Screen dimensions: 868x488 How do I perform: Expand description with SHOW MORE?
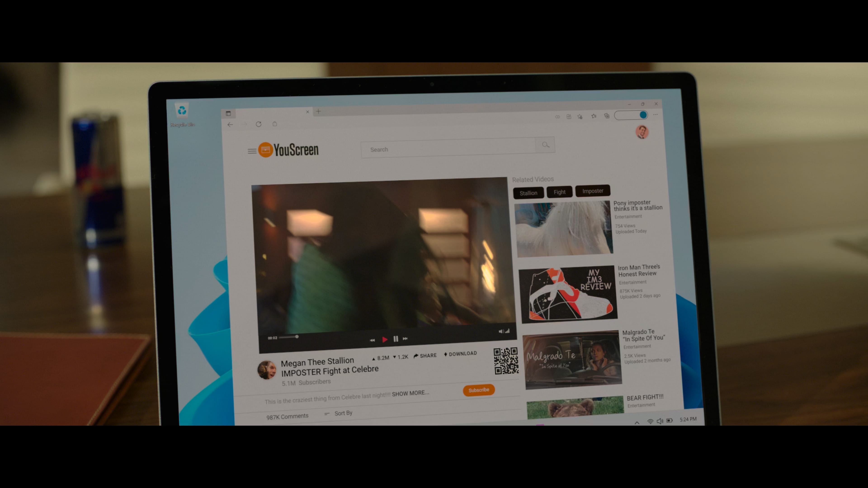point(410,393)
